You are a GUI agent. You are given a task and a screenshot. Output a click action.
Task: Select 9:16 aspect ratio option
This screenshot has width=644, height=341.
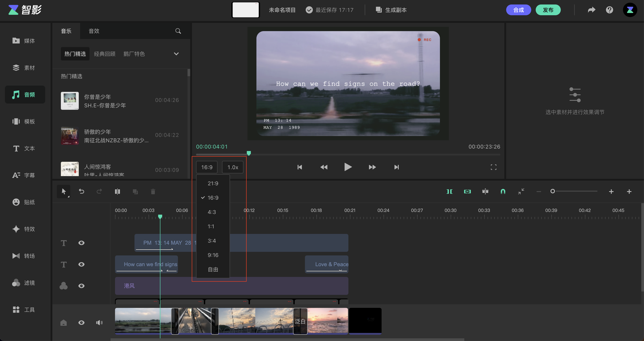tap(213, 255)
